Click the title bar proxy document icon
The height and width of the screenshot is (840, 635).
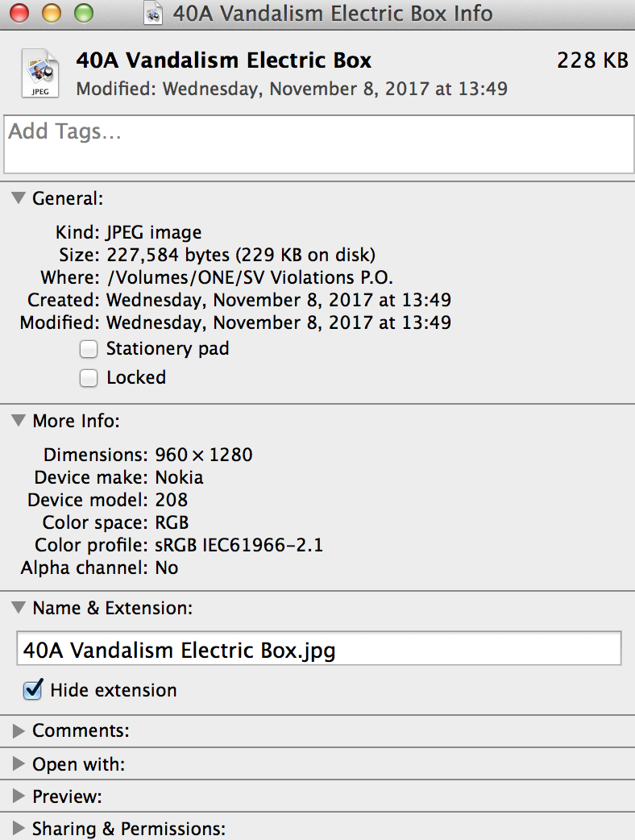tap(153, 14)
